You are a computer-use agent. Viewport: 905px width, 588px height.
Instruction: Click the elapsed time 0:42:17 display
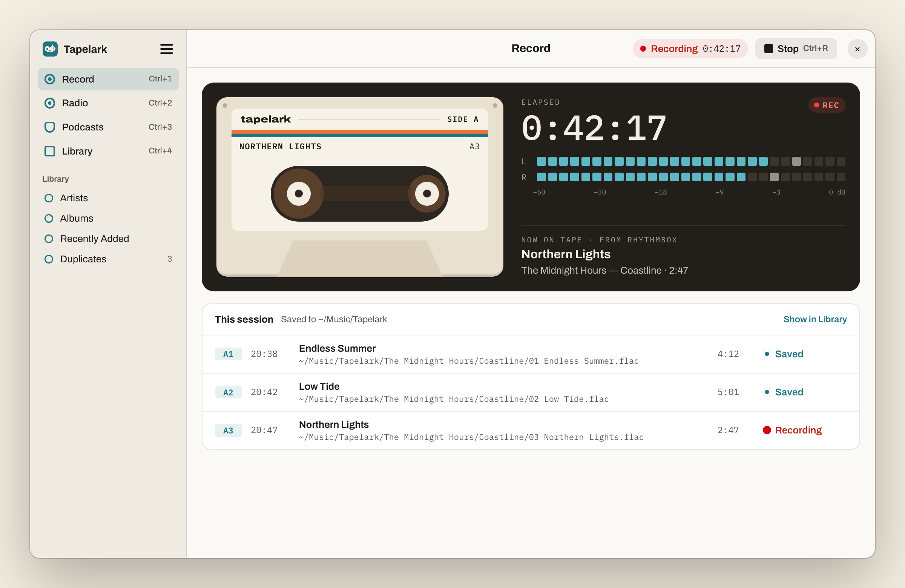pos(593,129)
